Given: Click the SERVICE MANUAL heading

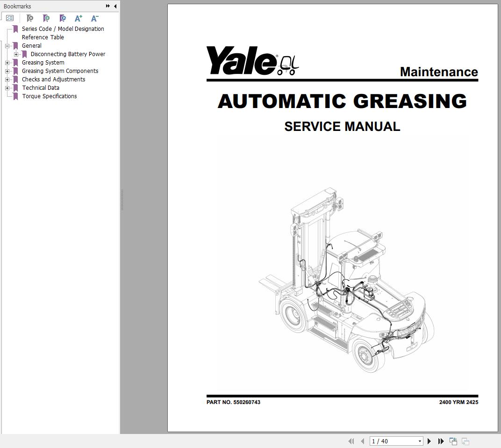Looking at the screenshot, I should (x=342, y=127).
